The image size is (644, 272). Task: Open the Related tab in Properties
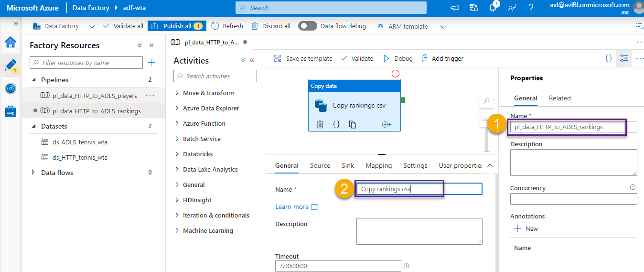(559, 98)
